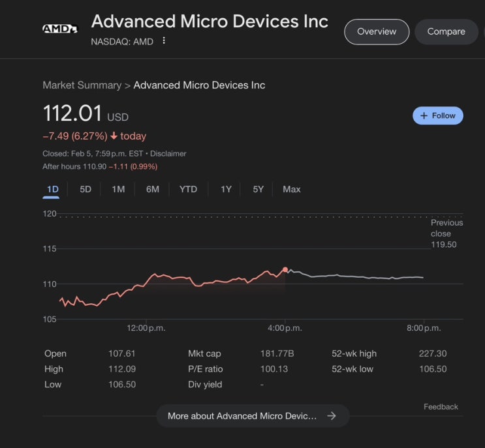Screen dimensions: 485x448
Task: Click the Mkt cap value 181.77B
Action: coord(277,353)
